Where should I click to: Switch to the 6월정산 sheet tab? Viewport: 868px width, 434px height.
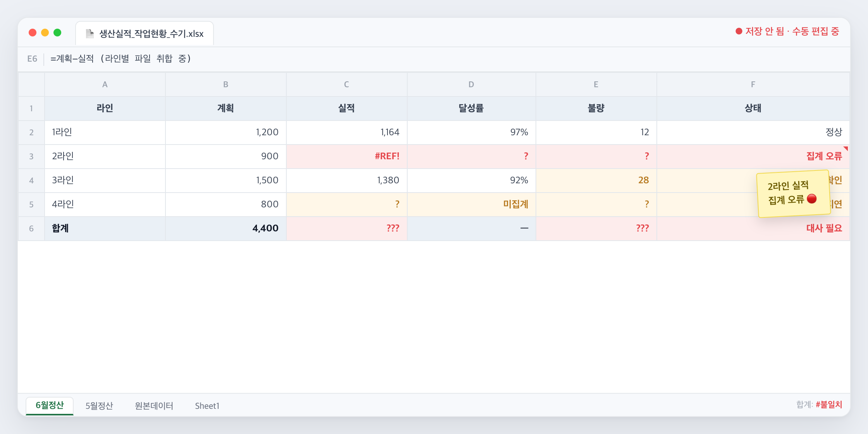click(x=50, y=405)
